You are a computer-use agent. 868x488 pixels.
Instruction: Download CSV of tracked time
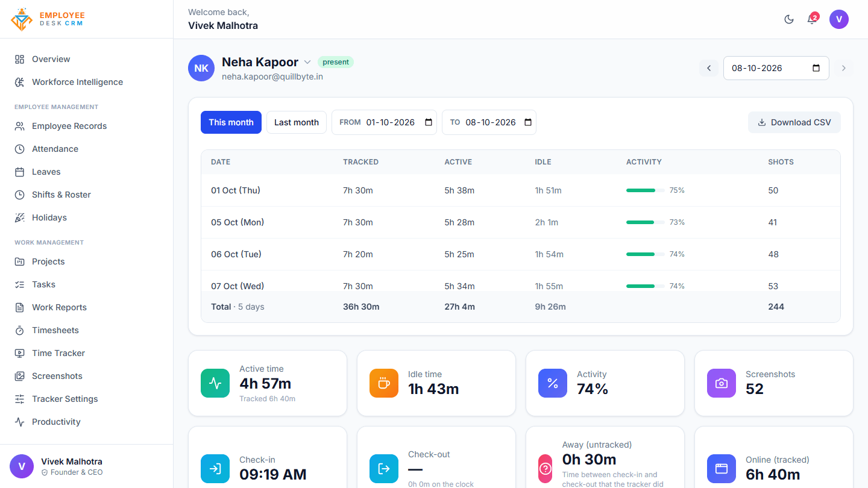click(x=794, y=122)
